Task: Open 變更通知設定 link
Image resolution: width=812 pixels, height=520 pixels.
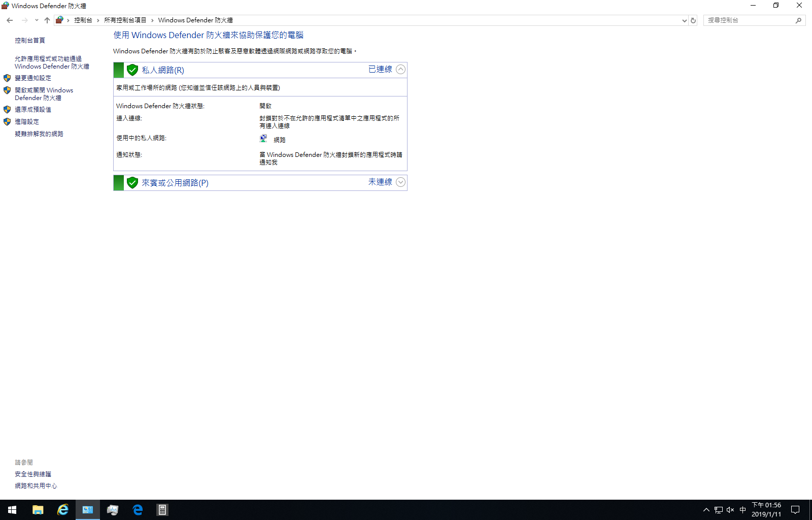Action: pos(33,78)
